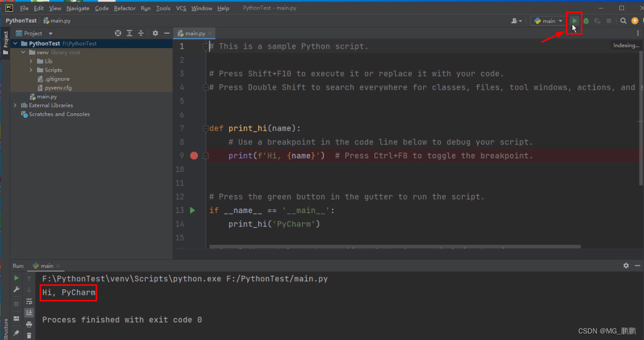Image resolution: width=644 pixels, height=340 pixels.
Task: Expand the External Libraries node
Action: pyautogui.click(x=15, y=105)
